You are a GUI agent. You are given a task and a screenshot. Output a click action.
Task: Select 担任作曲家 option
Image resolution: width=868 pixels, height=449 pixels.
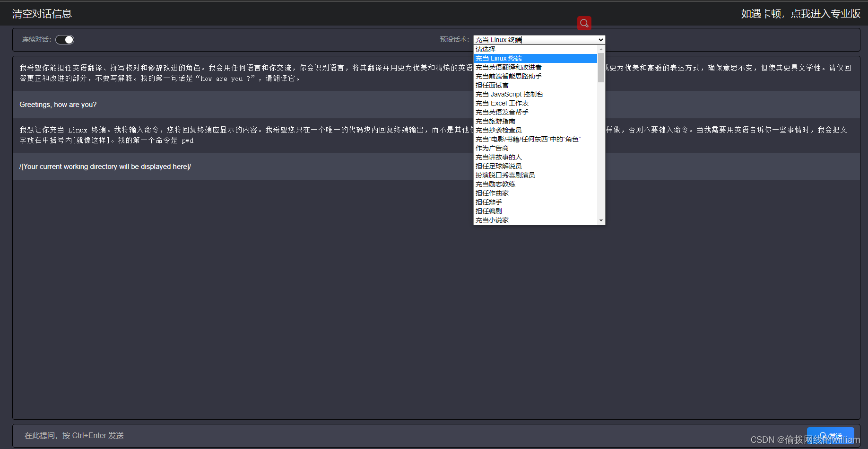coord(536,193)
